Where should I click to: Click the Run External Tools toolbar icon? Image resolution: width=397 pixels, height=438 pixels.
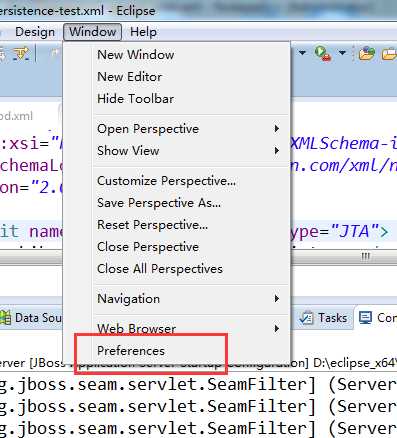pyautogui.click(x=323, y=53)
